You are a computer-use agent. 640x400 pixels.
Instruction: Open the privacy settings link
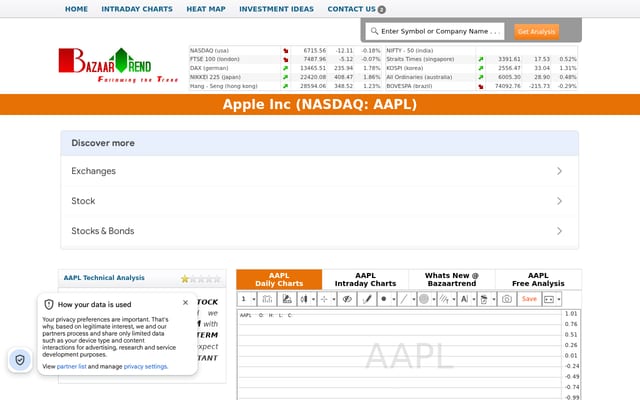(145, 367)
